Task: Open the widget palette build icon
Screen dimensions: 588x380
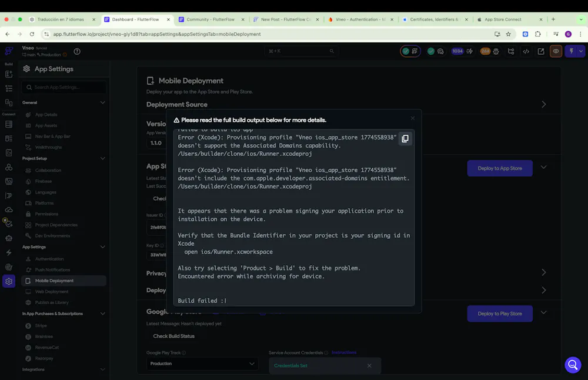Action: pyautogui.click(x=9, y=74)
